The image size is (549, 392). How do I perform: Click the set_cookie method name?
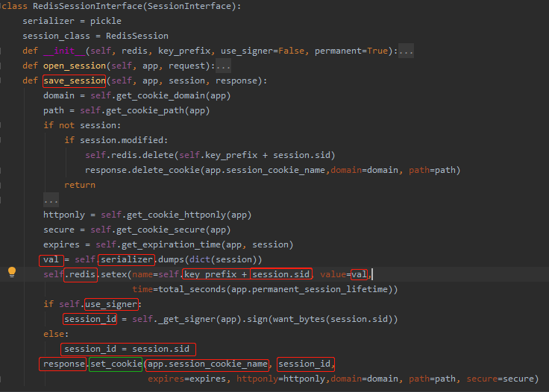(116, 364)
